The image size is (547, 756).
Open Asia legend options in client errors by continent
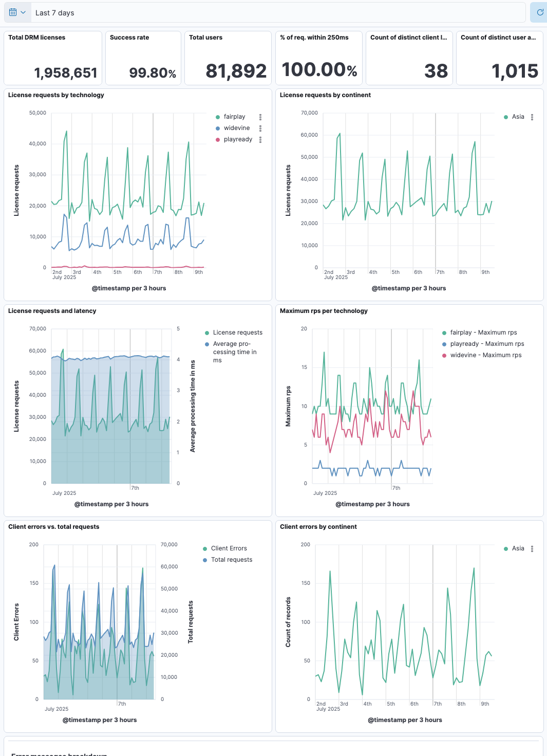pyautogui.click(x=532, y=549)
